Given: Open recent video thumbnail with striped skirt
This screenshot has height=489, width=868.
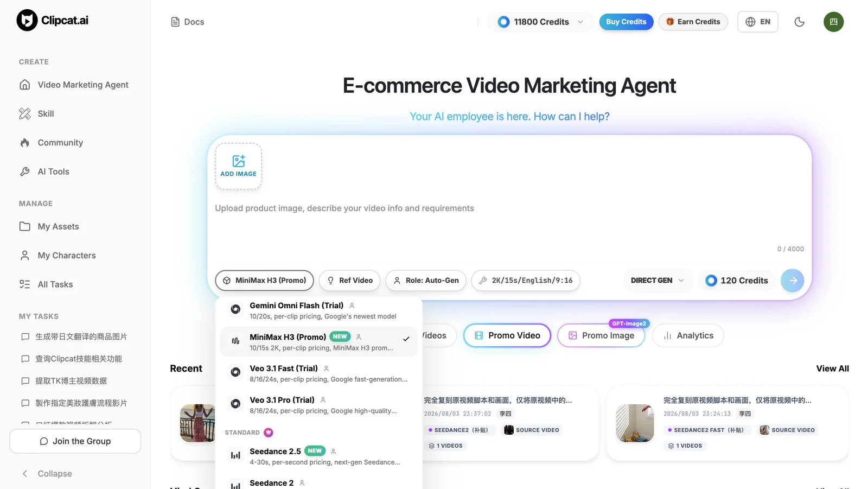Looking at the screenshot, I should (x=197, y=423).
